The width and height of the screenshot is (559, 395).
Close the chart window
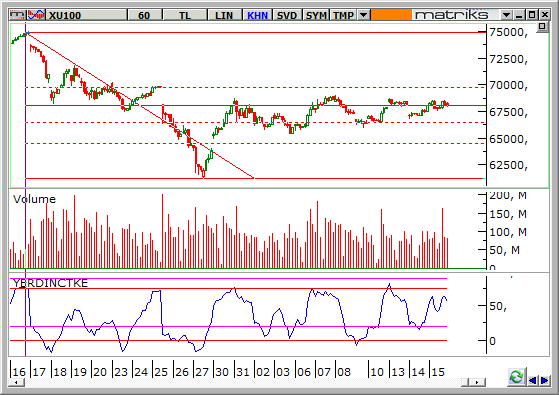coord(545,15)
